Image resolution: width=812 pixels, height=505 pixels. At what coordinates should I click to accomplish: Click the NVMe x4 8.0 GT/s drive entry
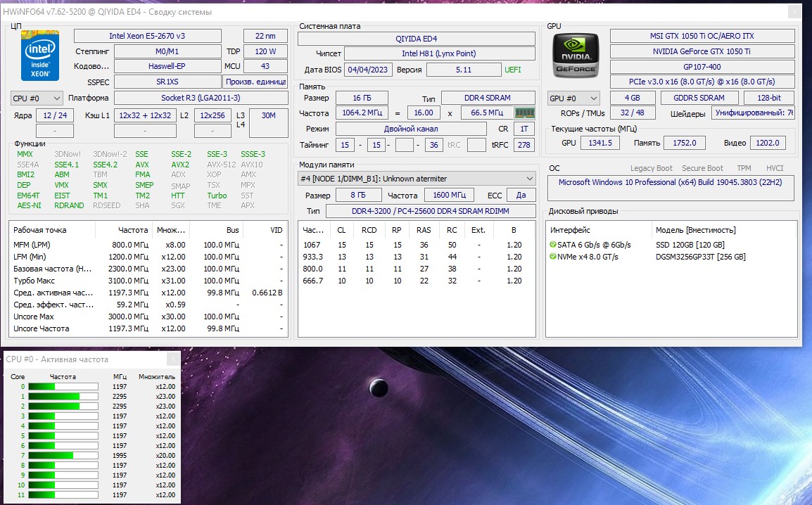(x=588, y=257)
